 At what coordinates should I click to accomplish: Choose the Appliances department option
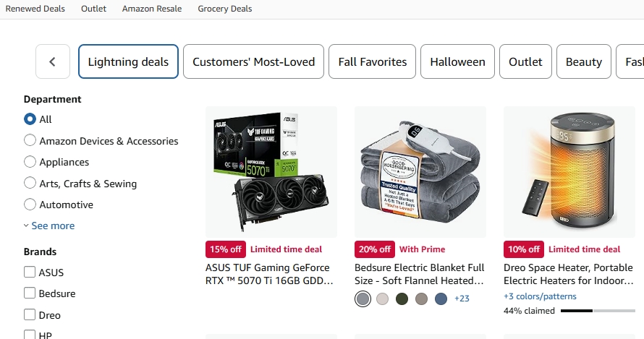point(30,162)
